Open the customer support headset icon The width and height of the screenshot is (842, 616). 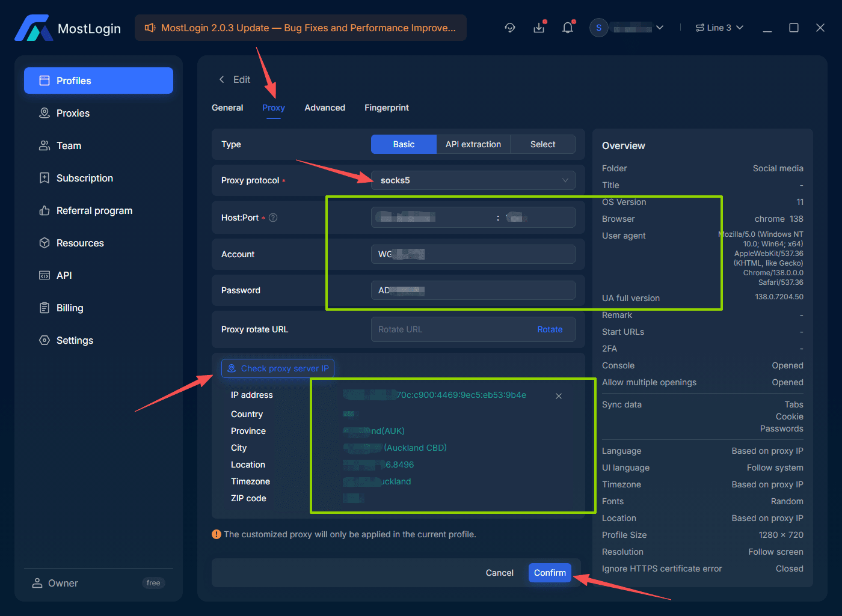click(x=510, y=28)
